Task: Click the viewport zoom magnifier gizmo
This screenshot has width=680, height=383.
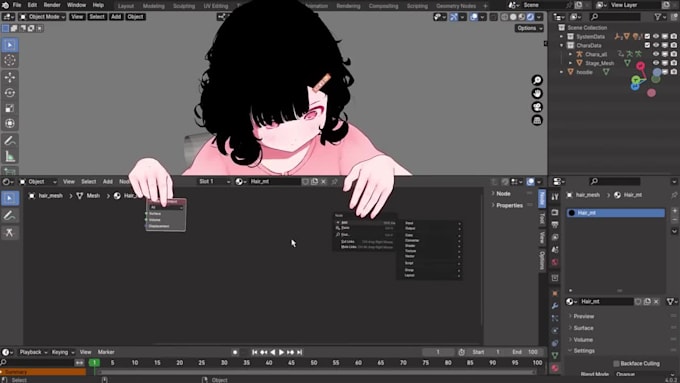Action: point(537,80)
